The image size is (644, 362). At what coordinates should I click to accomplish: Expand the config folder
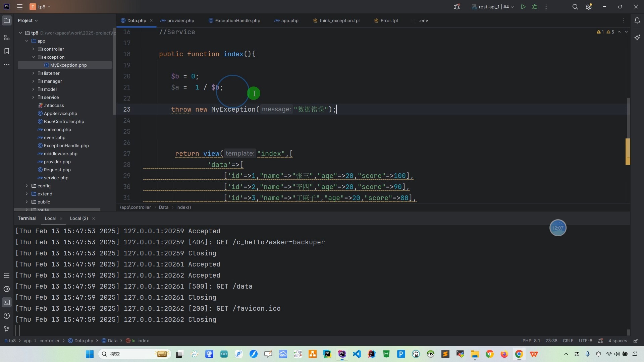pos(27,186)
